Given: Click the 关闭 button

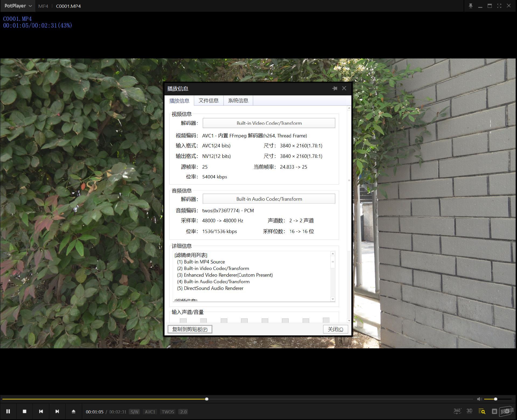Looking at the screenshot, I should (x=335, y=329).
